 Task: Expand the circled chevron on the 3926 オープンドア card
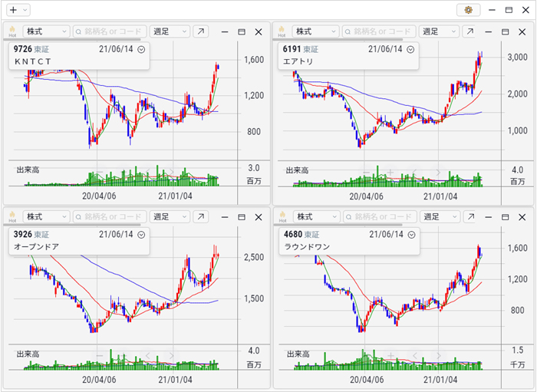point(141,235)
